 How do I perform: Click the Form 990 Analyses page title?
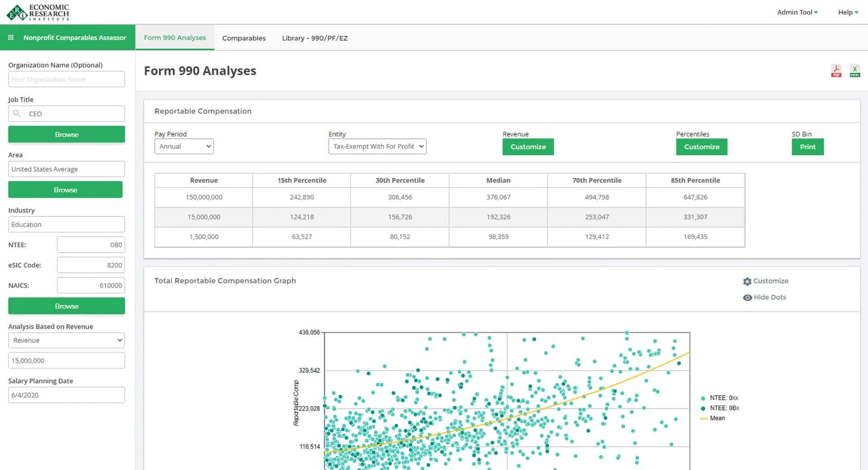[x=200, y=71]
